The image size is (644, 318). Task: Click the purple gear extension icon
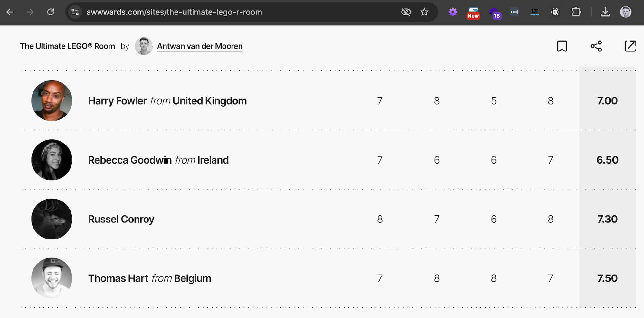click(453, 12)
